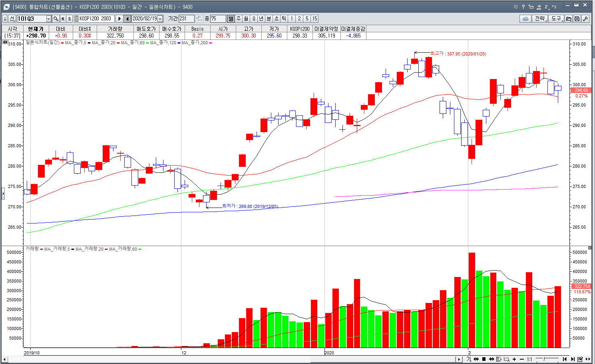The image size is (595, 364).
Task: Choose the 2 interval button
Action: [299, 19]
